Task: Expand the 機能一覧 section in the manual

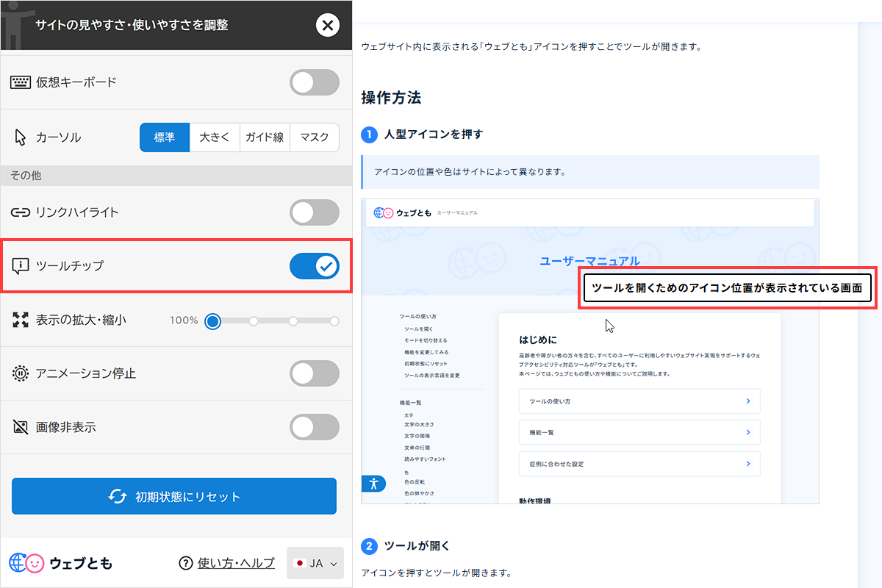Action: pos(639,432)
